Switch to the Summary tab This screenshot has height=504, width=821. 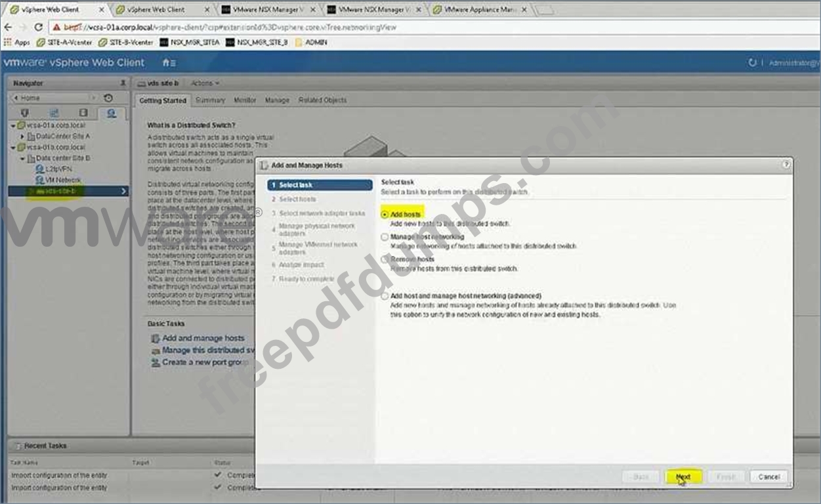tap(210, 100)
